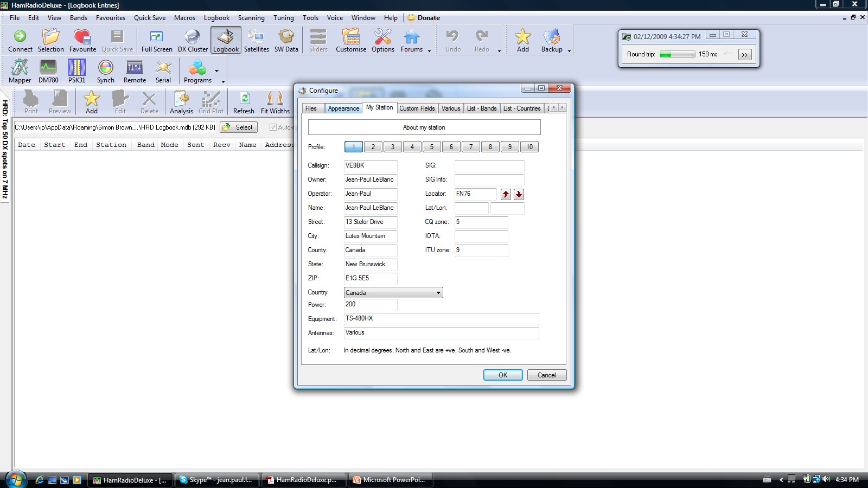Image resolution: width=868 pixels, height=488 pixels.
Task: Click the CQ zone field
Action: tap(481, 222)
